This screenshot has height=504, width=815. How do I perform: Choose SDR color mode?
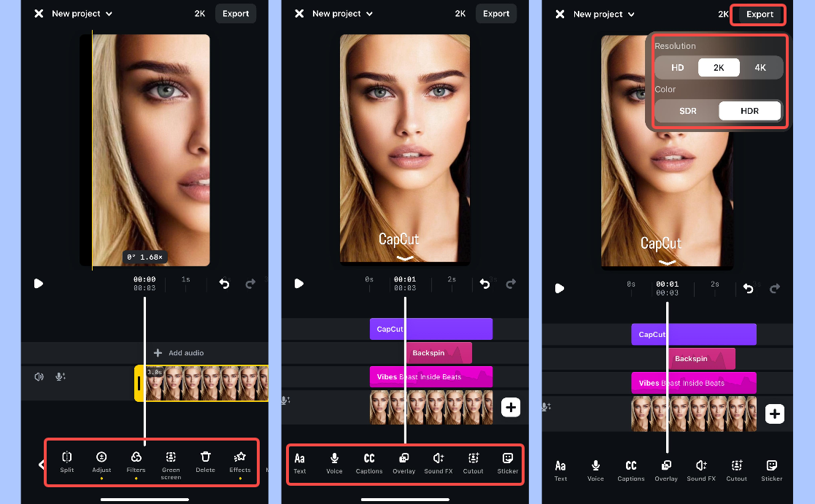(687, 111)
